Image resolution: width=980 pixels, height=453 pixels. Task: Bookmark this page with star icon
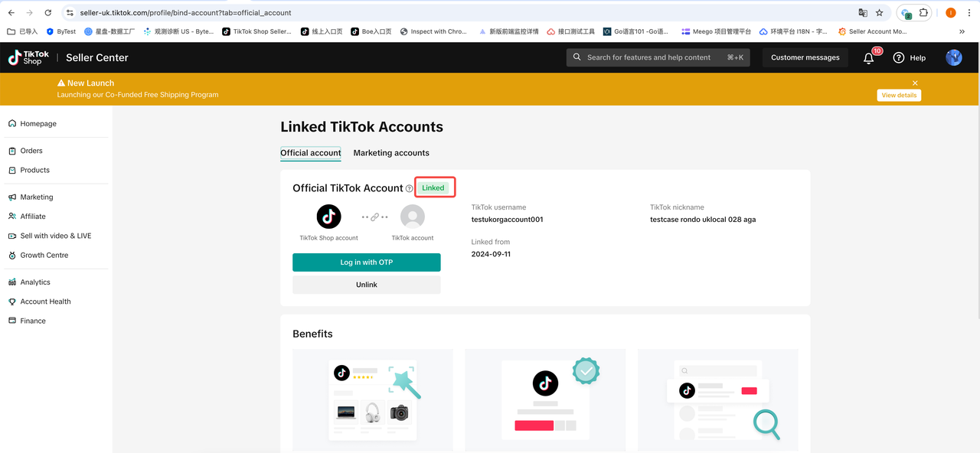(x=880, y=13)
